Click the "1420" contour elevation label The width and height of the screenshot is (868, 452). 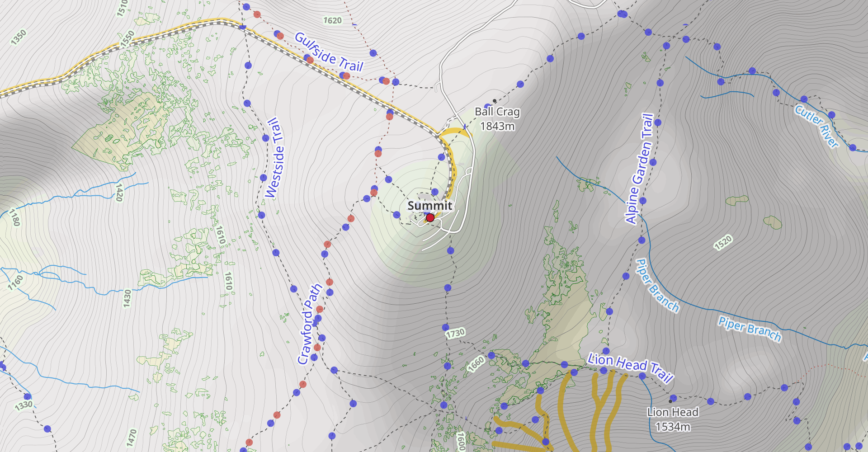point(119,192)
